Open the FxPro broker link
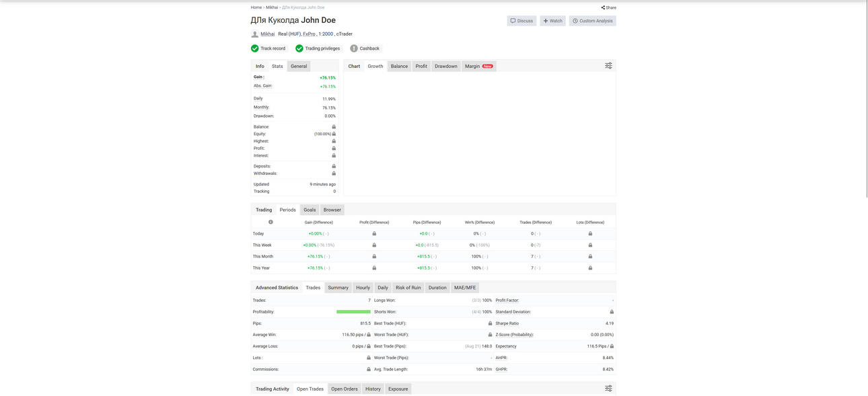This screenshot has width=868, height=396. pos(309,34)
